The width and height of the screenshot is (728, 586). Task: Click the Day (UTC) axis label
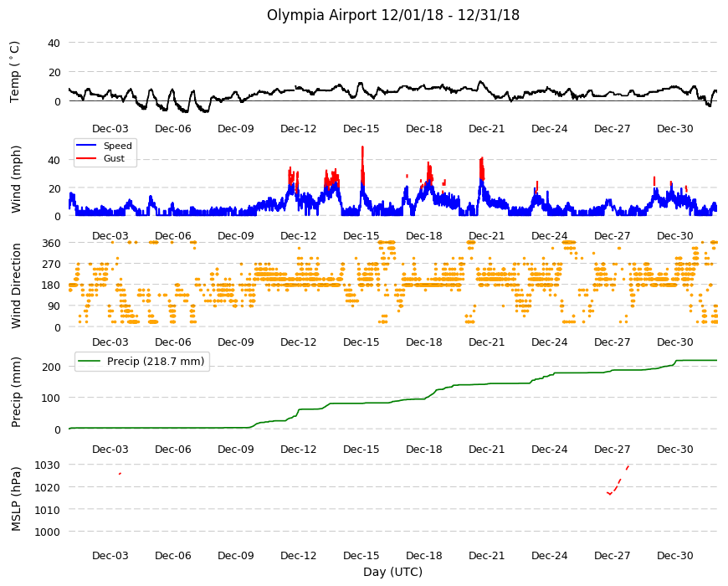392,572
